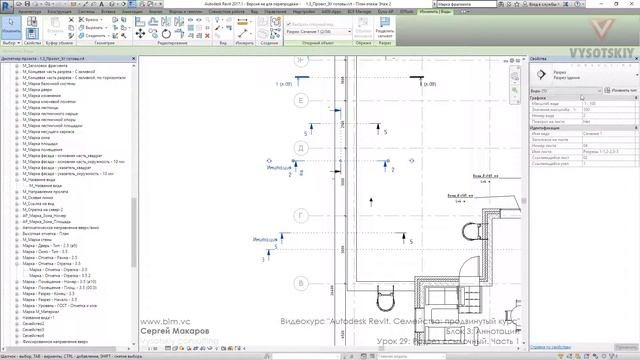Expand the M_Марка стены tree node
The image size is (640, 360).
click(x=17, y=240)
